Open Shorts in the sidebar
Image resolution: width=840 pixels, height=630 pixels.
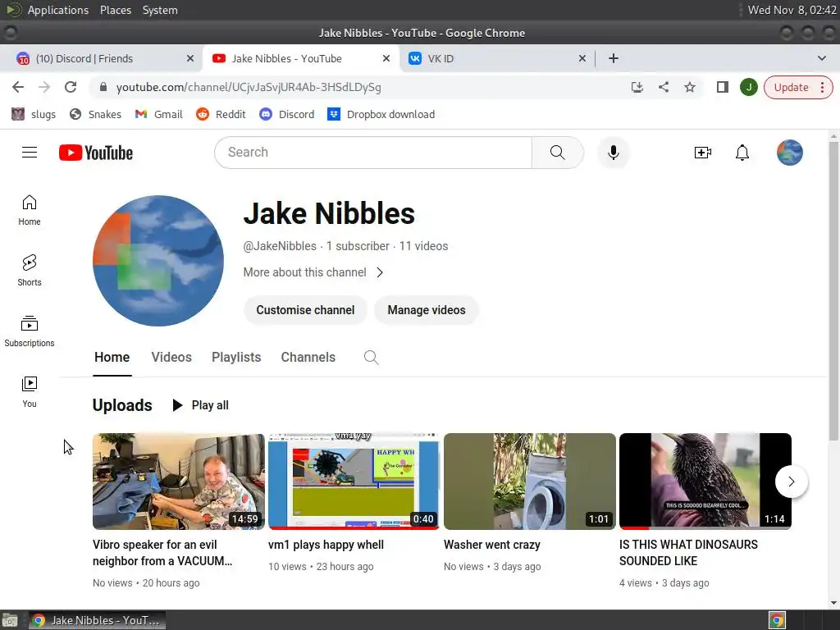click(x=30, y=271)
